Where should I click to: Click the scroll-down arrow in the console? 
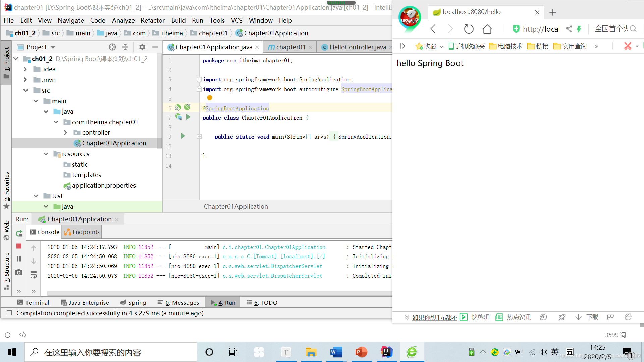click(34, 261)
